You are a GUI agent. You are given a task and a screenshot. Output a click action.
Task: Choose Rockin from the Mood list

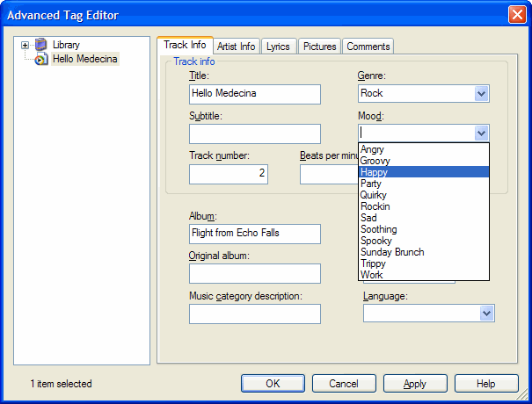pos(424,206)
